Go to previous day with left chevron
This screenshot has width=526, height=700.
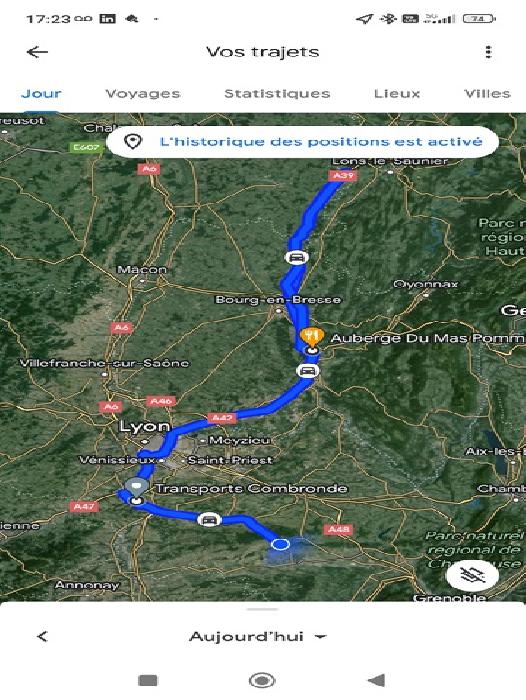click(42, 637)
